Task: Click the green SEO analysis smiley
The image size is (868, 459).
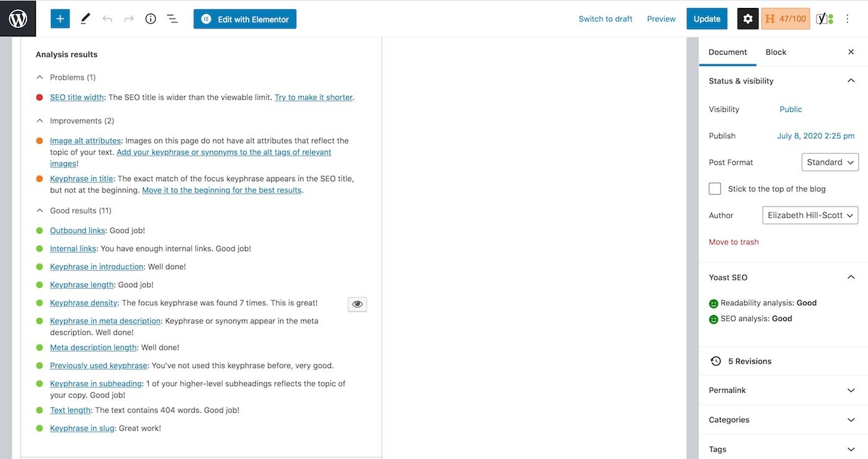Action: [x=714, y=319]
